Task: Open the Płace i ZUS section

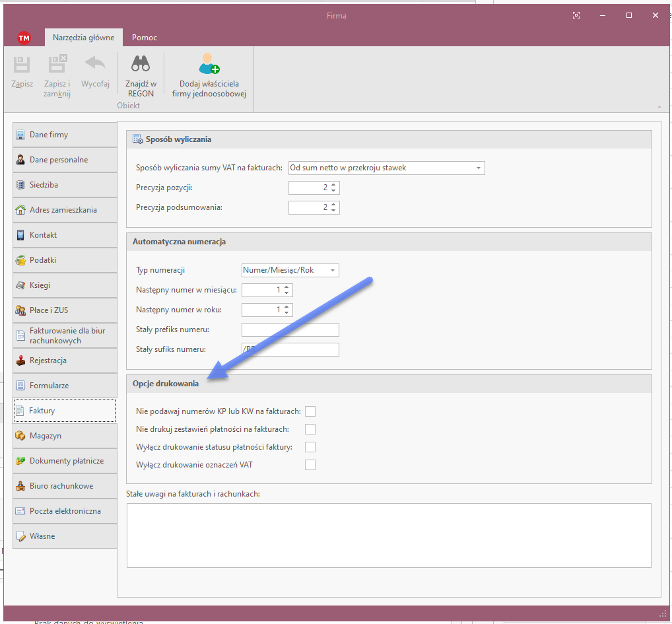Action: pyautogui.click(x=65, y=310)
